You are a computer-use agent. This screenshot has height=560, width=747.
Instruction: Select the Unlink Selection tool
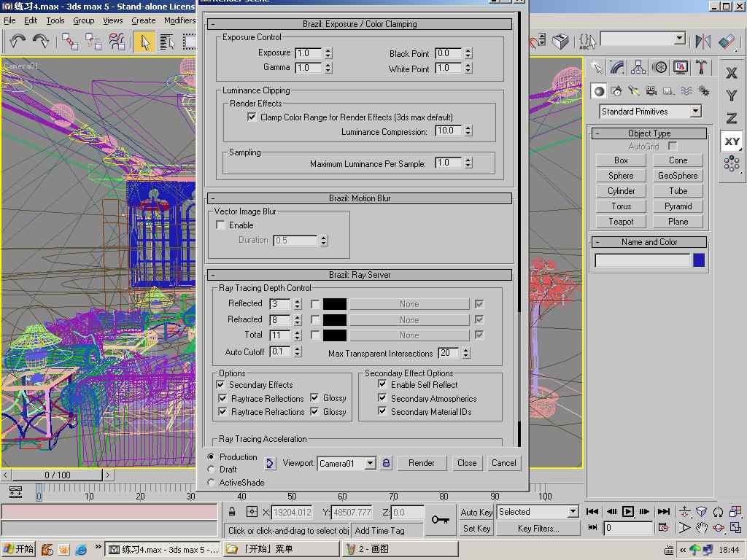point(93,42)
